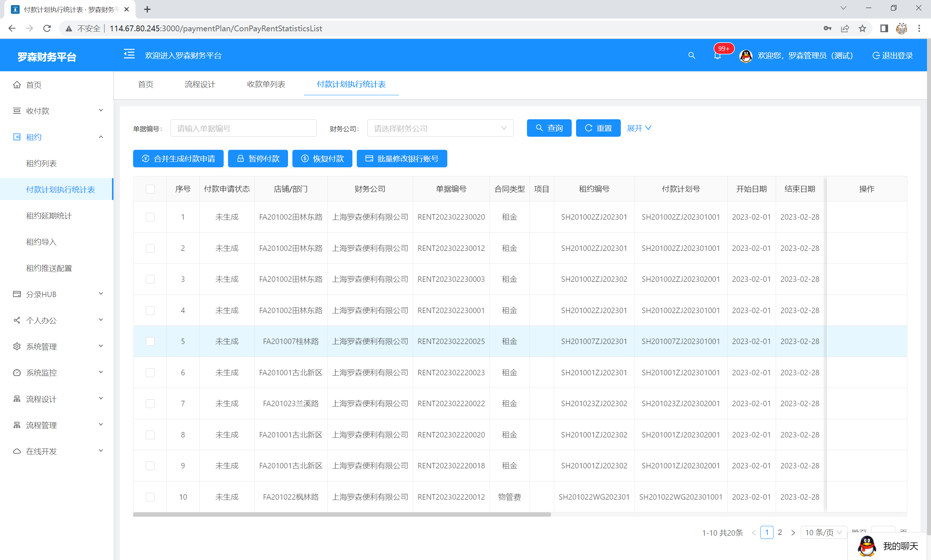Click the 恢复付款 button

322,159
